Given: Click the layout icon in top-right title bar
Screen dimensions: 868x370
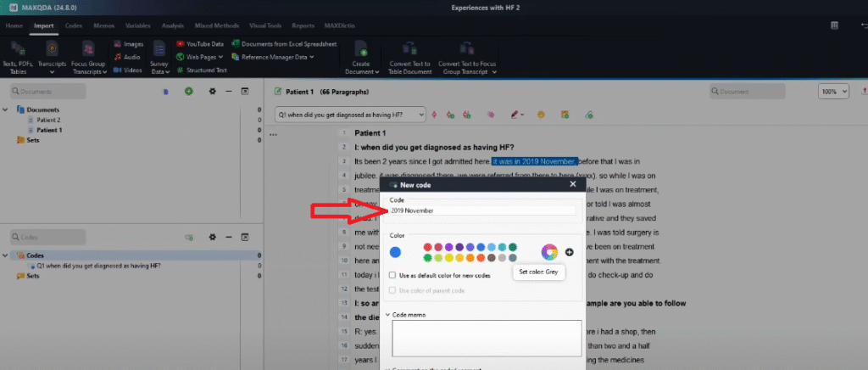Looking at the screenshot, I should [834, 25].
